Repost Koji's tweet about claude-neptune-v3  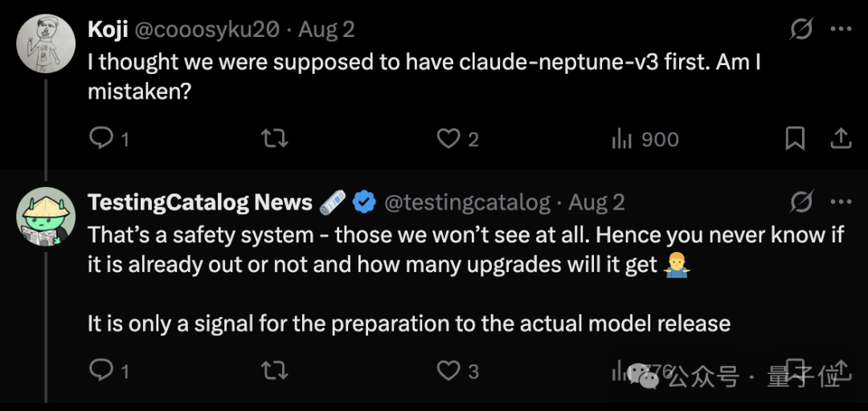click(x=274, y=139)
